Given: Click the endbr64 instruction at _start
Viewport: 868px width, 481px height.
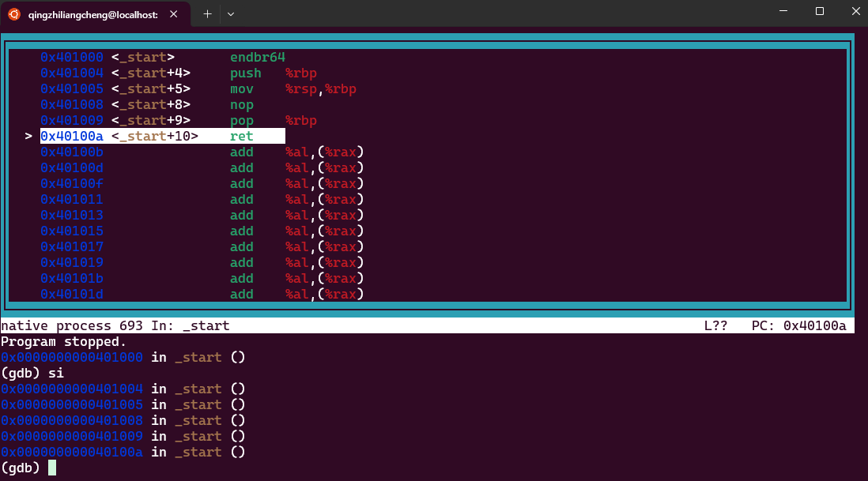Looking at the screenshot, I should tap(257, 58).
